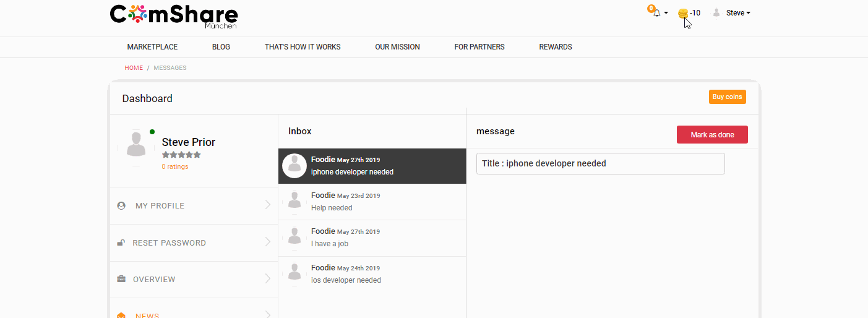Expand the My Profile chevron arrow

coord(268,205)
